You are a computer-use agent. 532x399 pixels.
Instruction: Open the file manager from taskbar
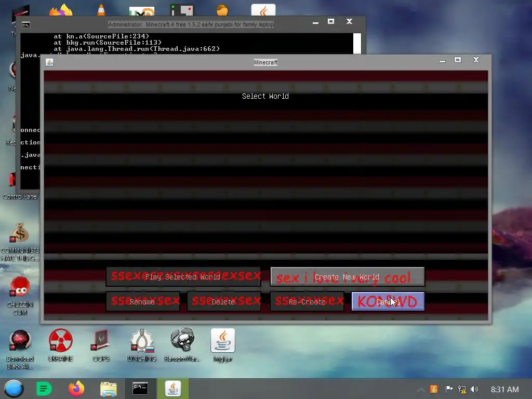[109, 389]
